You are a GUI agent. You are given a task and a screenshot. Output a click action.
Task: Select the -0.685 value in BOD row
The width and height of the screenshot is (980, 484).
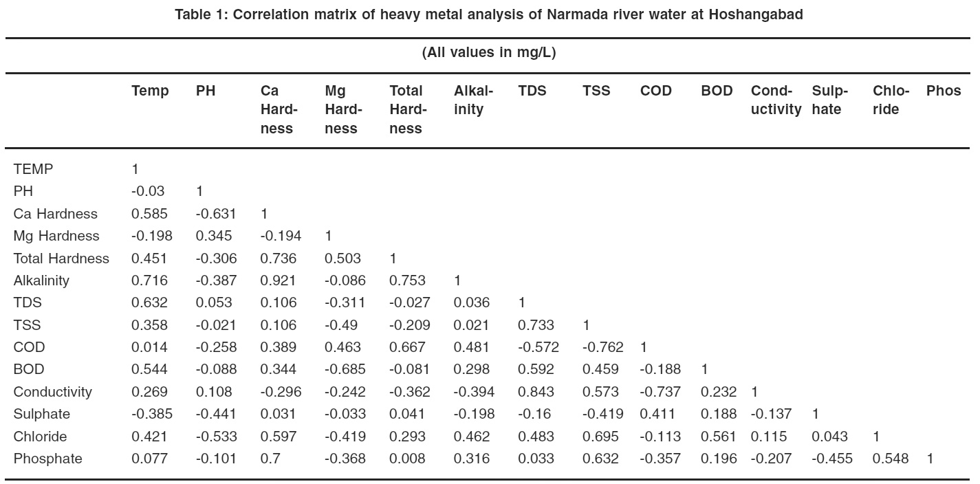345,370
